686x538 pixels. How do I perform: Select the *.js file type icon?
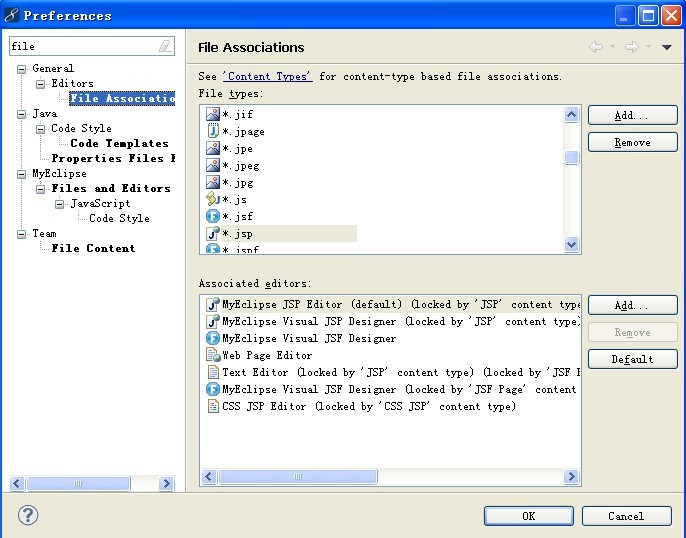(x=213, y=199)
